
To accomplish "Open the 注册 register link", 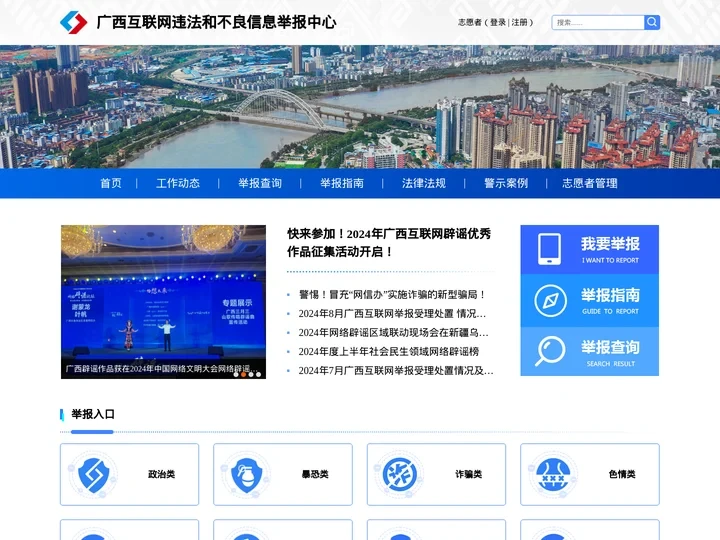I will click(519, 22).
